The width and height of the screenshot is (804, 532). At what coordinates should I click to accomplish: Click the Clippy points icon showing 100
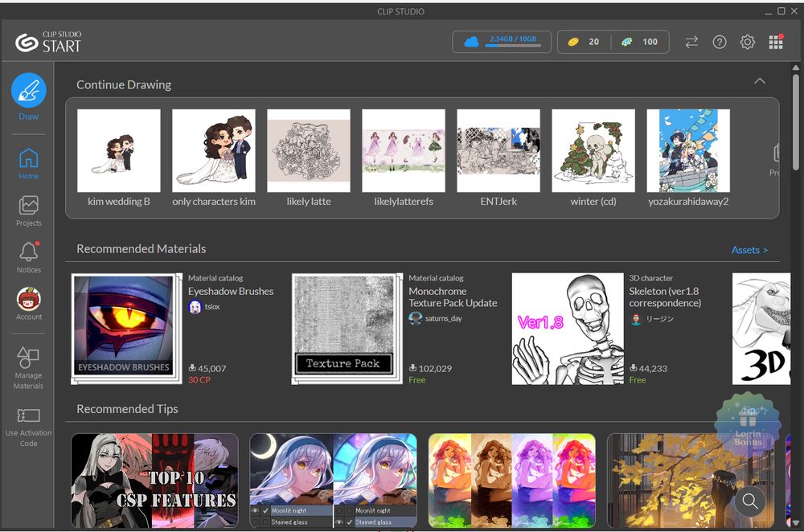click(x=626, y=42)
